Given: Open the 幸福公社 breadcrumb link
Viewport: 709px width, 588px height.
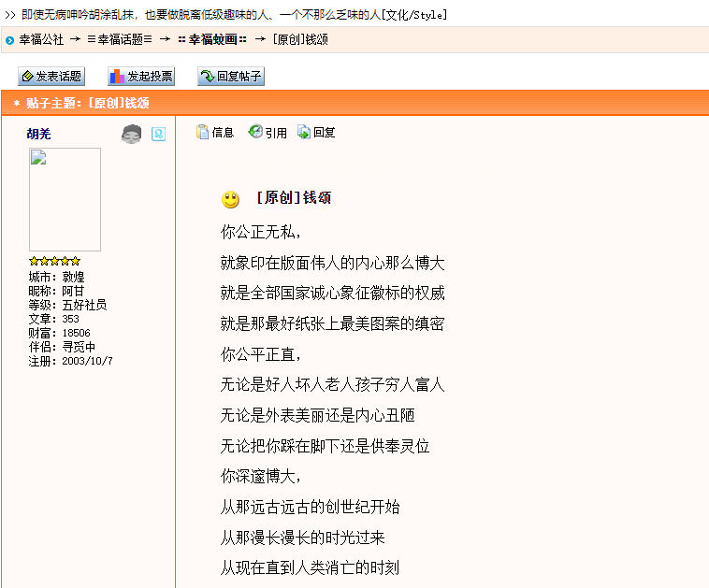Looking at the screenshot, I should pyautogui.click(x=41, y=40).
